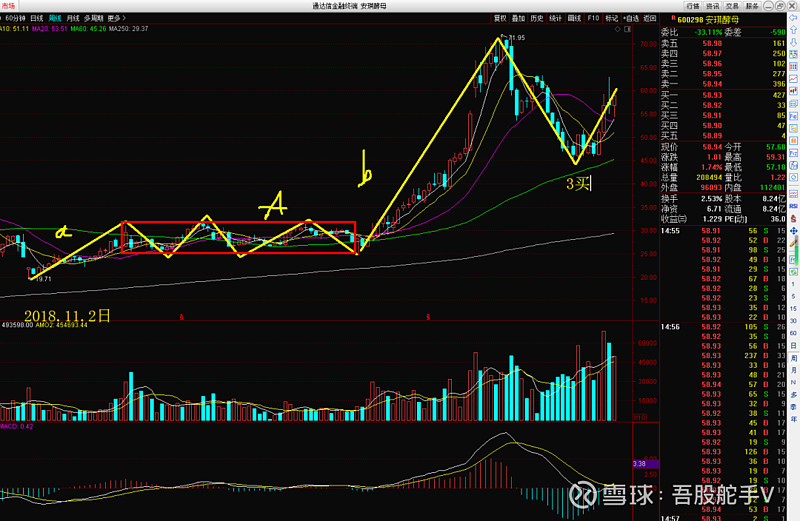Screen dimensions: 800x521
Task: Click the 总量 value 208494
Action: point(709,178)
